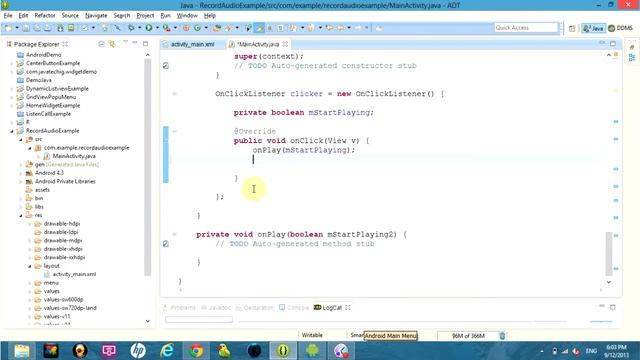Image resolution: width=640 pixels, height=360 pixels.
Task: Switch to the Java perspective button
Action: point(593,28)
